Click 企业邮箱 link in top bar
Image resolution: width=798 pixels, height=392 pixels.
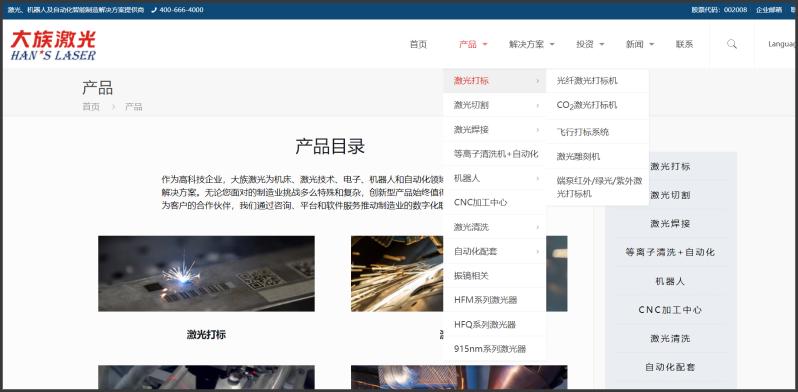[768, 10]
